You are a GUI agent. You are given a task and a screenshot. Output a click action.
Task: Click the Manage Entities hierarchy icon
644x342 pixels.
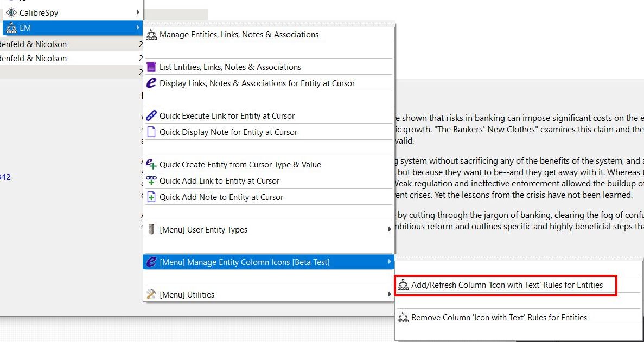(x=151, y=35)
